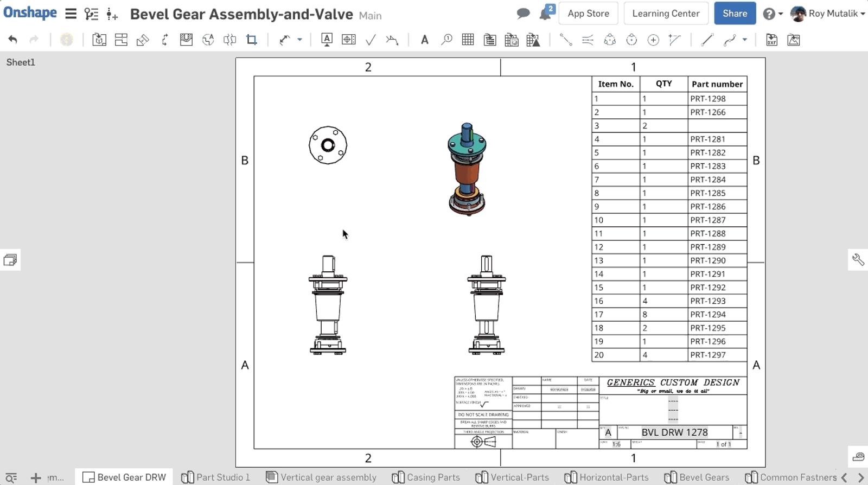The height and width of the screenshot is (485, 868).
Task: Toggle the wrench properties panel on right
Action: [858, 260]
